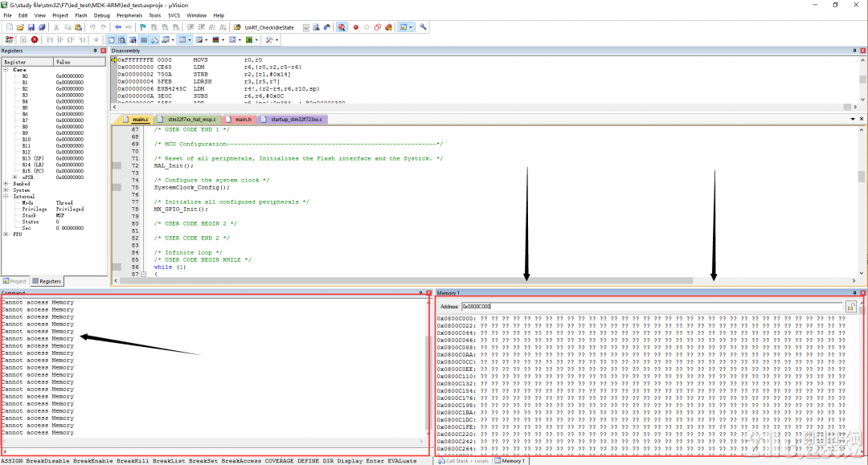Stop execution with the red X icon
Viewport: 868px width, 465px height.
pyautogui.click(x=35, y=40)
